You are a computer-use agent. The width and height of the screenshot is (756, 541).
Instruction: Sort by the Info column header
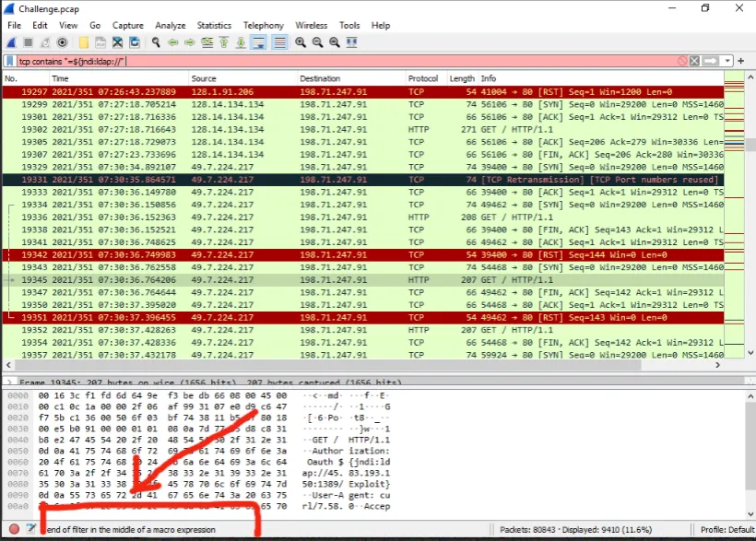(x=601, y=78)
